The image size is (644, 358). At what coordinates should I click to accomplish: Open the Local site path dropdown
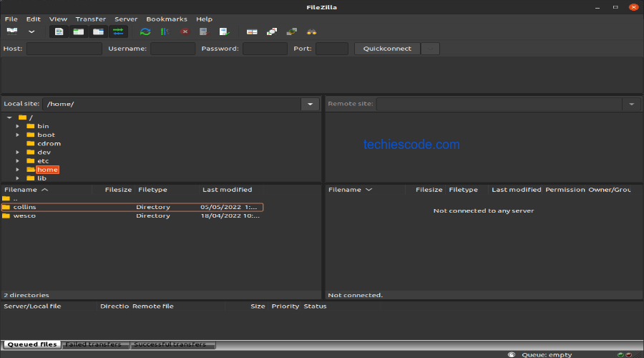tap(310, 104)
